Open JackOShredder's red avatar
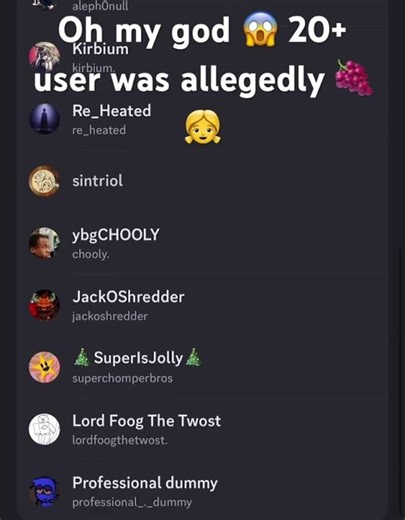 tap(44, 305)
